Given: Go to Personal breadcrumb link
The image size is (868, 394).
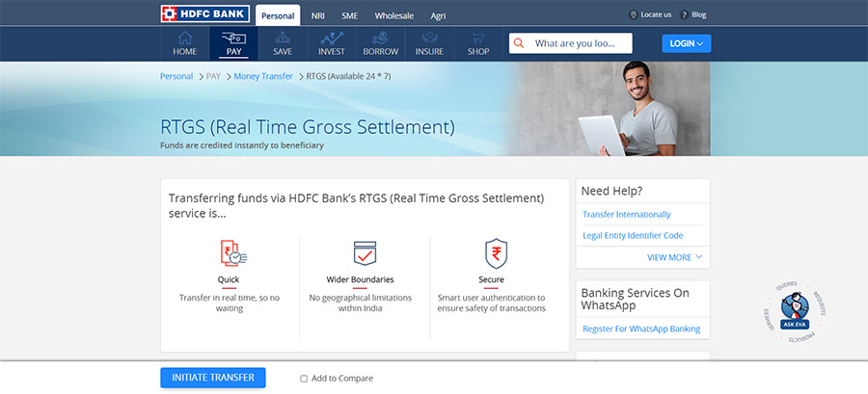Looking at the screenshot, I should pos(176,76).
